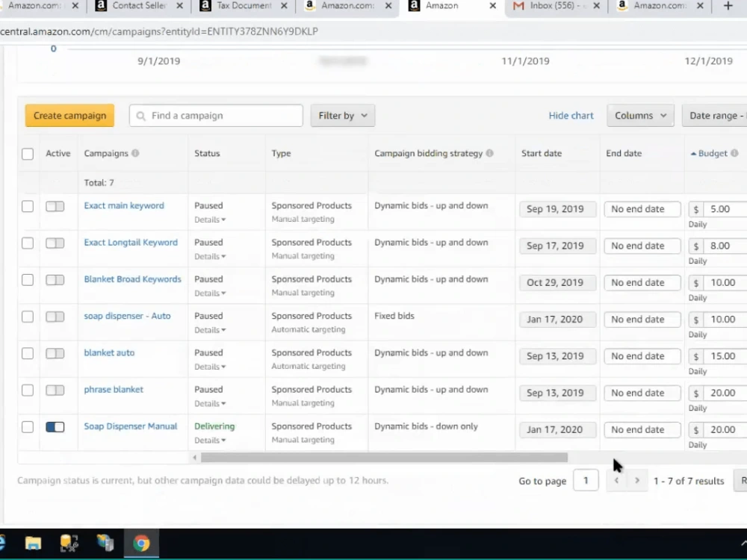
Task: Switch to Gmail Inbox (556) tab
Action: (x=555, y=6)
